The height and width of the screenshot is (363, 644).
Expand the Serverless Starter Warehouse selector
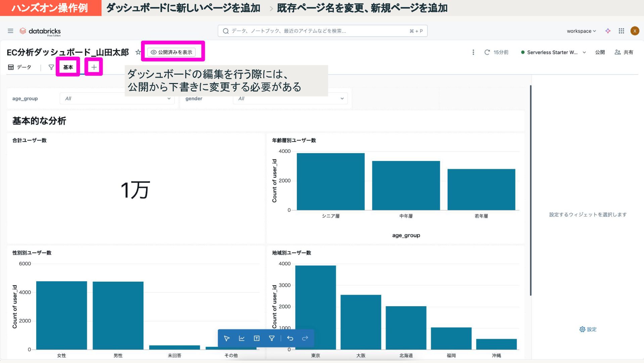[553, 52]
